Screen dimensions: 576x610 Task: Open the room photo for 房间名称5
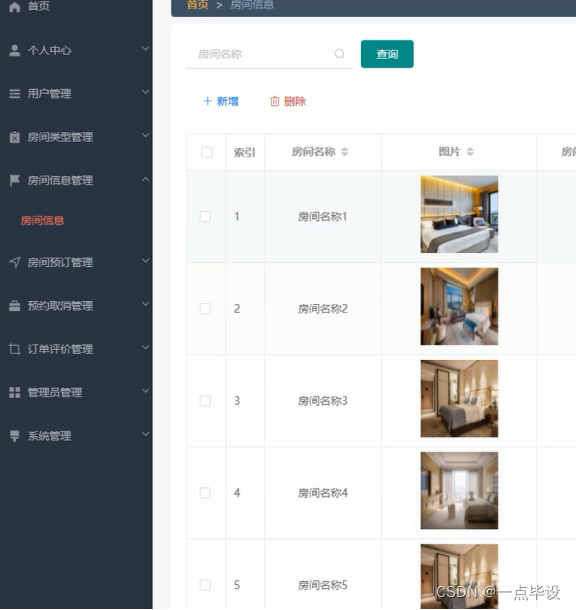pos(459,577)
